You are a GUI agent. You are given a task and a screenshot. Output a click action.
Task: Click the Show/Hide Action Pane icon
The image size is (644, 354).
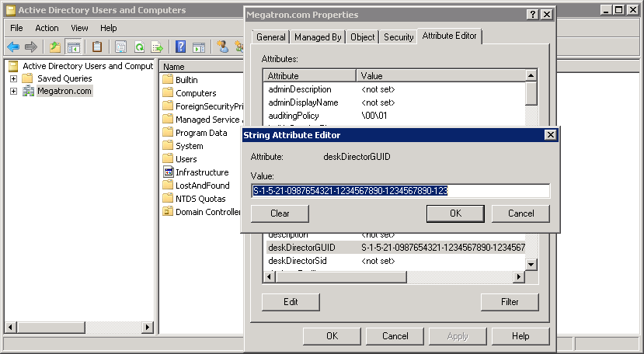coord(198,47)
